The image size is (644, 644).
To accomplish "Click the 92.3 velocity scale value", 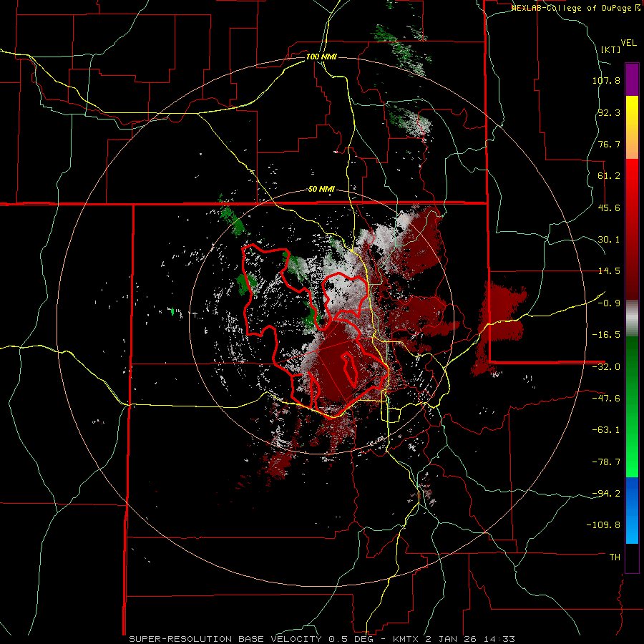I will click(x=609, y=112).
